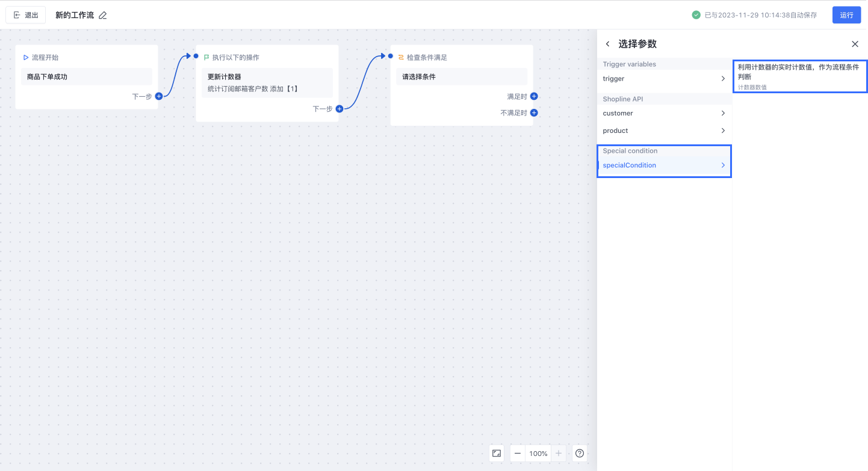Add next step after 执行以下的操作 node
Image resolution: width=868 pixels, height=471 pixels.
(339, 109)
